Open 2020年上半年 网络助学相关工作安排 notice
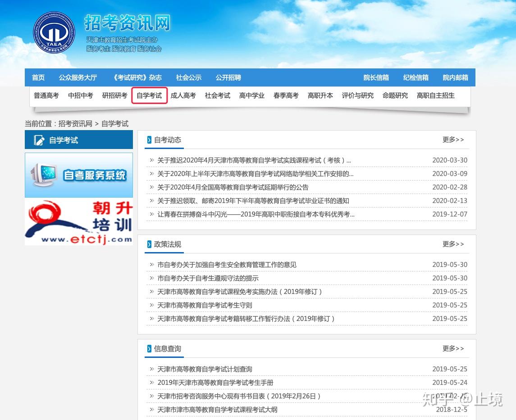 (x=256, y=174)
